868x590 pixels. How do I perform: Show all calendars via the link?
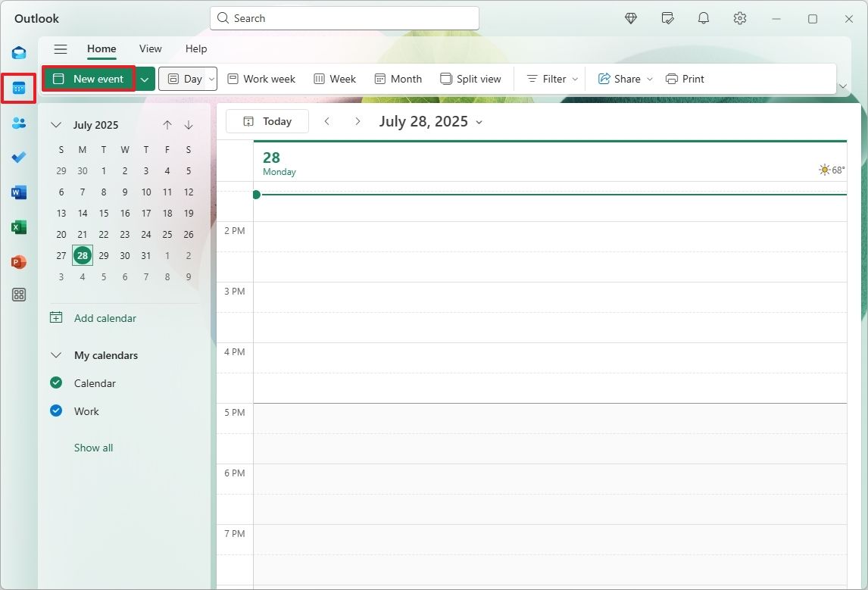[x=93, y=447]
